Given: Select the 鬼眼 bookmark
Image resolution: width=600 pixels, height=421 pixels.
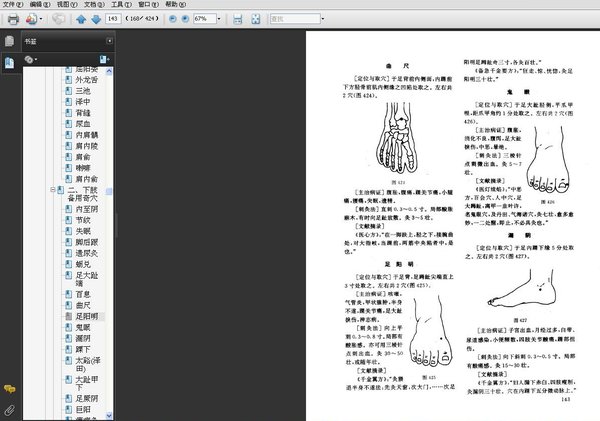Looking at the screenshot, I should (83, 327).
